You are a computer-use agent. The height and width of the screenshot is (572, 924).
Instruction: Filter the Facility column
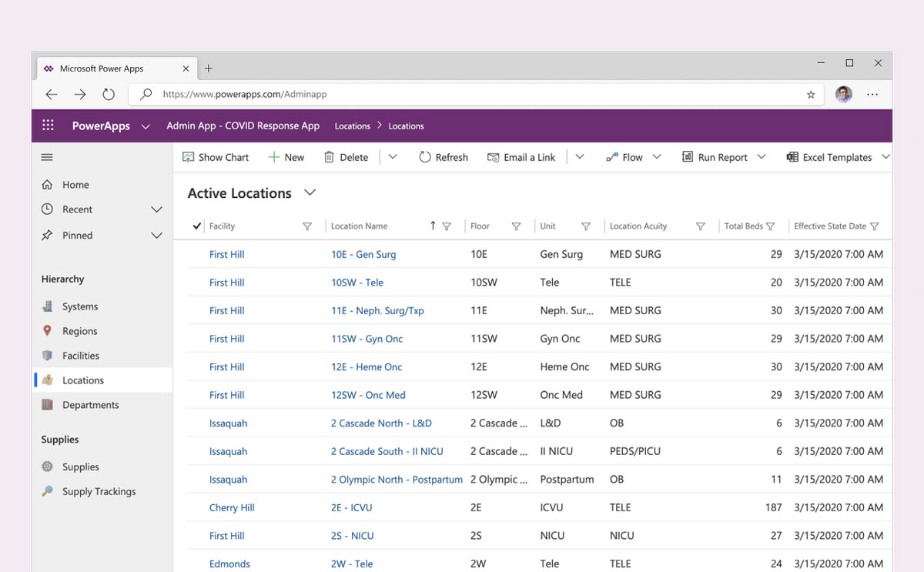click(x=307, y=226)
